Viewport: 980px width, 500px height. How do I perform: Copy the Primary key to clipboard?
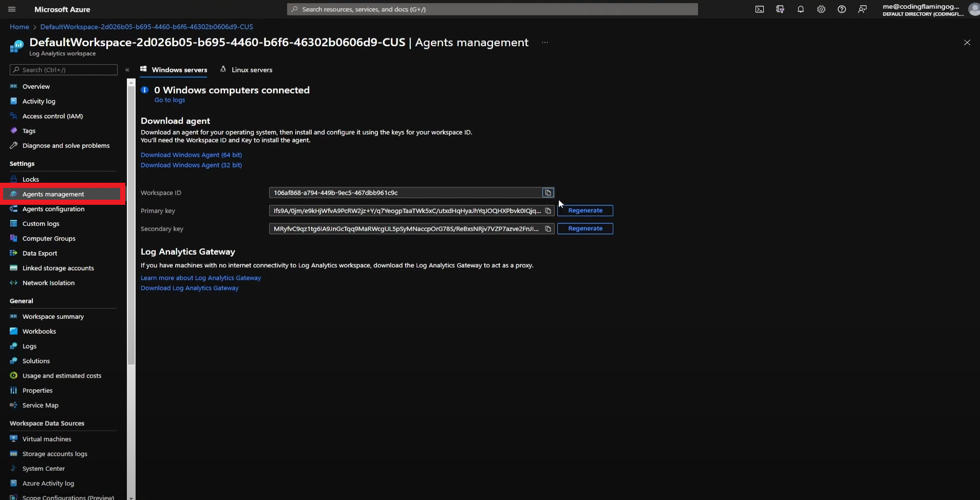click(548, 210)
